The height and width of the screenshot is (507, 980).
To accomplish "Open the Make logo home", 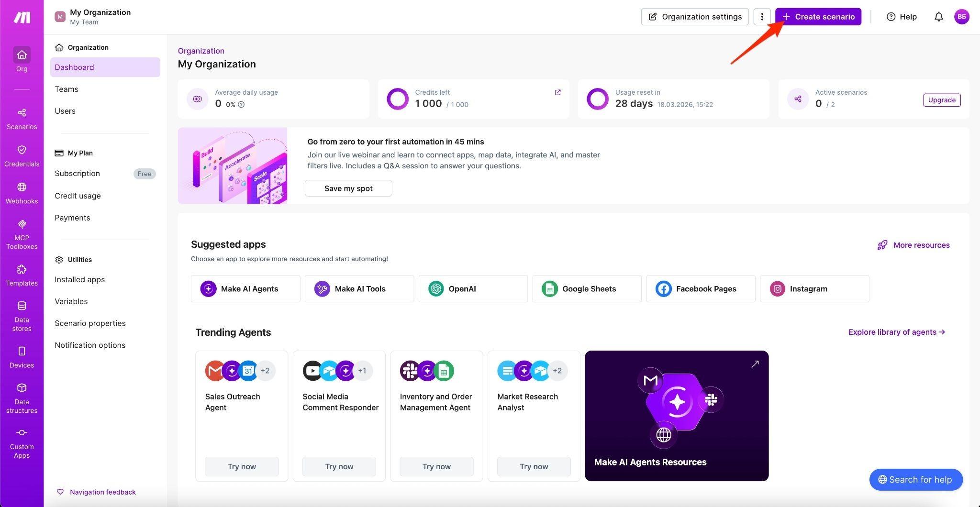I will pos(22,18).
